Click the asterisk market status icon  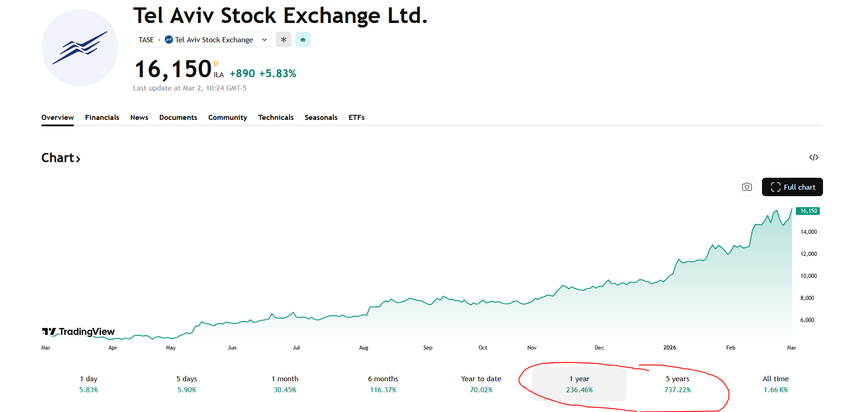click(284, 40)
